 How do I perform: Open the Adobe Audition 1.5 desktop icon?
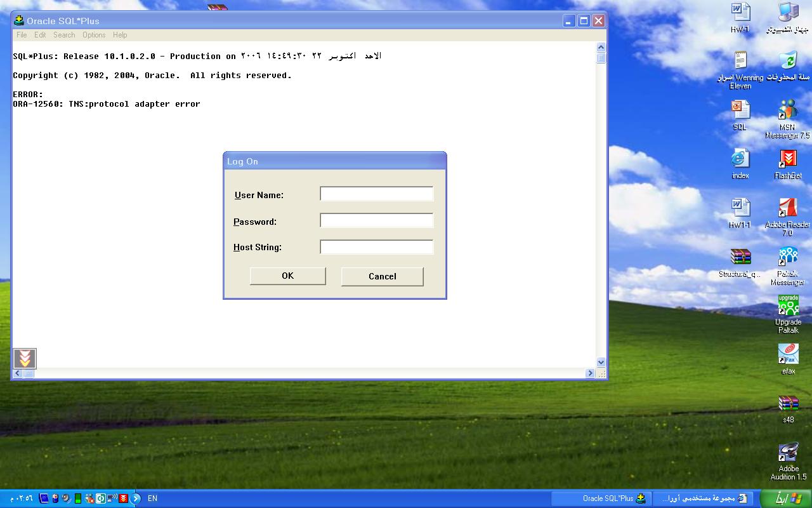tap(788, 452)
